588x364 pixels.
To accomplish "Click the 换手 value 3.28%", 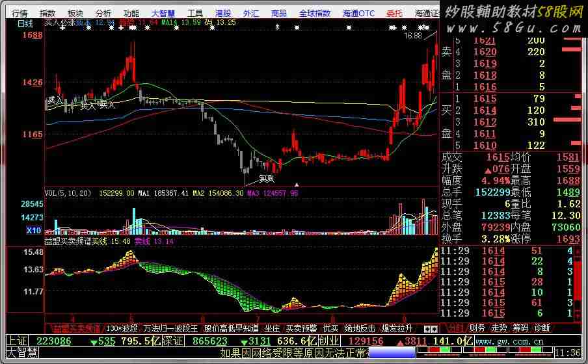I will [x=496, y=239].
